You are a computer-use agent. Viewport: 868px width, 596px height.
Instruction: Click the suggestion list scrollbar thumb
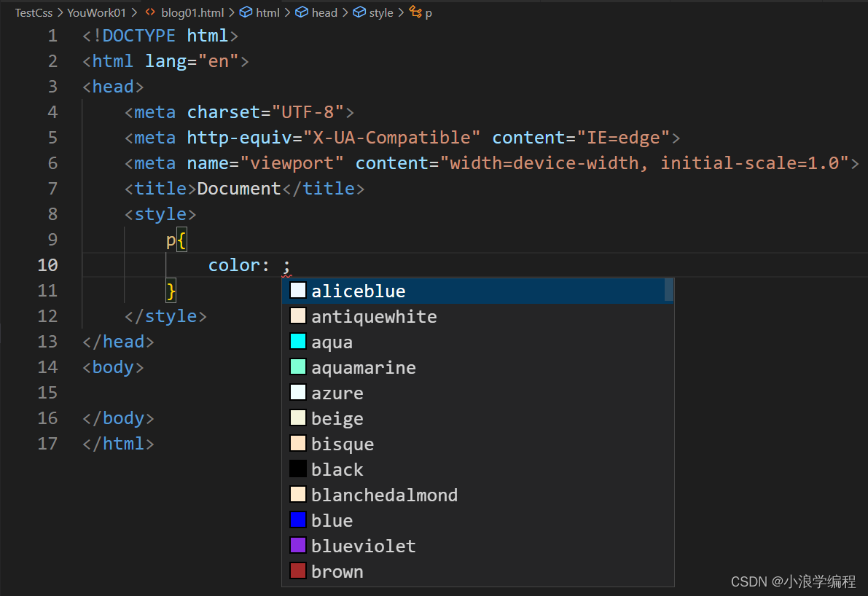click(669, 290)
